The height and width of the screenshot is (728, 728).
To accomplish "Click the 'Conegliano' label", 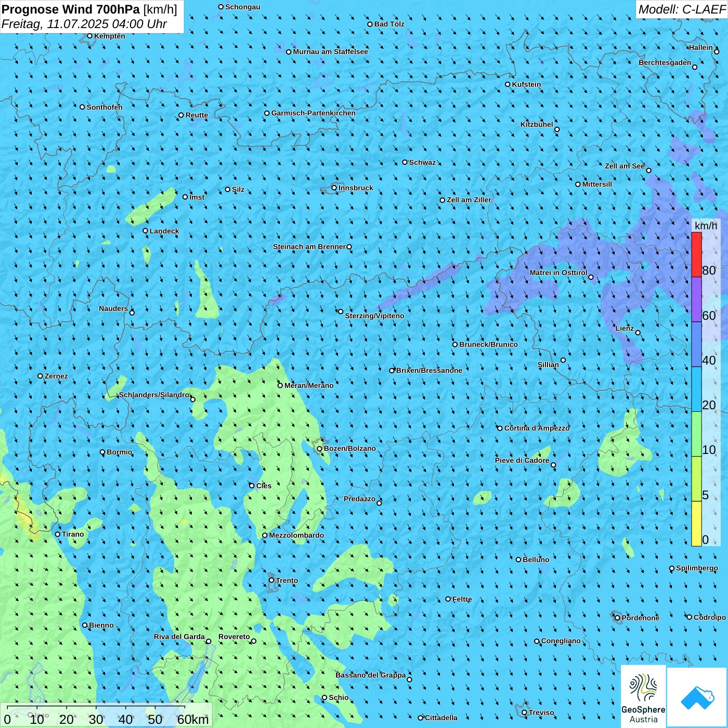I will (561, 641).
